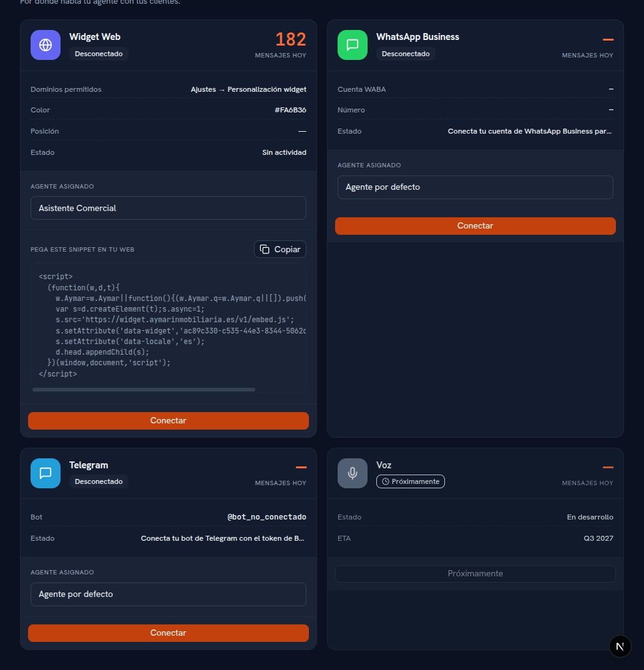Click the Widget Web globe icon

pos(46,45)
